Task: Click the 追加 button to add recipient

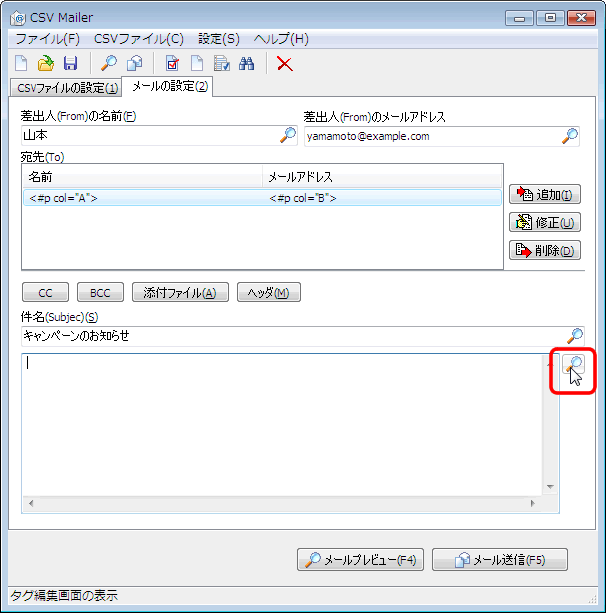Action: click(x=545, y=194)
